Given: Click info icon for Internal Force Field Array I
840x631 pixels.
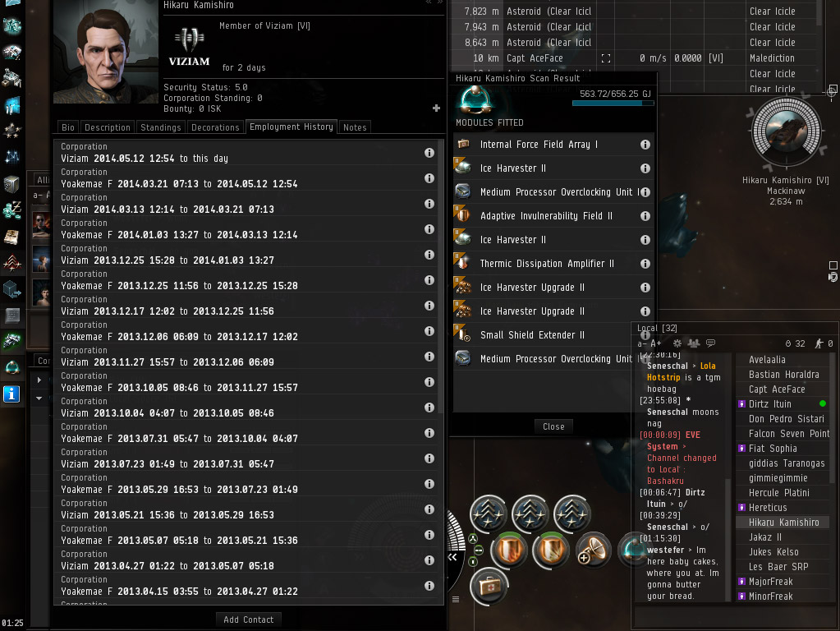Looking at the screenshot, I should click(x=645, y=145).
